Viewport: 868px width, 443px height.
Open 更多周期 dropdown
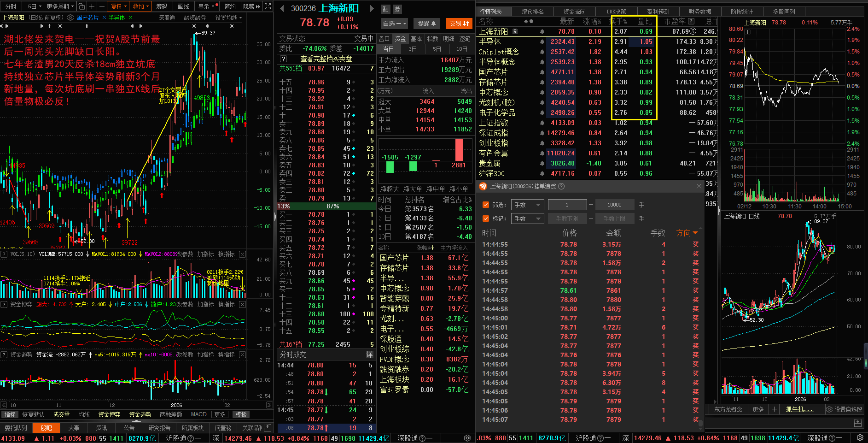[x=60, y=6]
